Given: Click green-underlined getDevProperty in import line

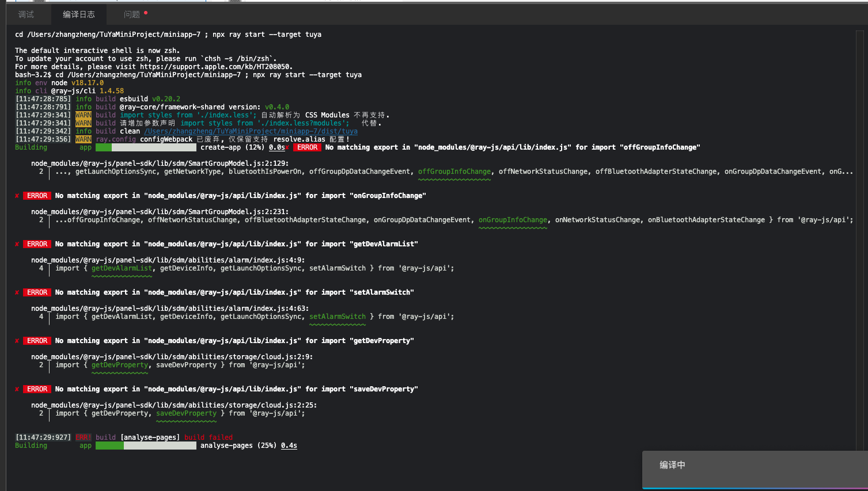Looking at the screenshot, I should point(120,365).
